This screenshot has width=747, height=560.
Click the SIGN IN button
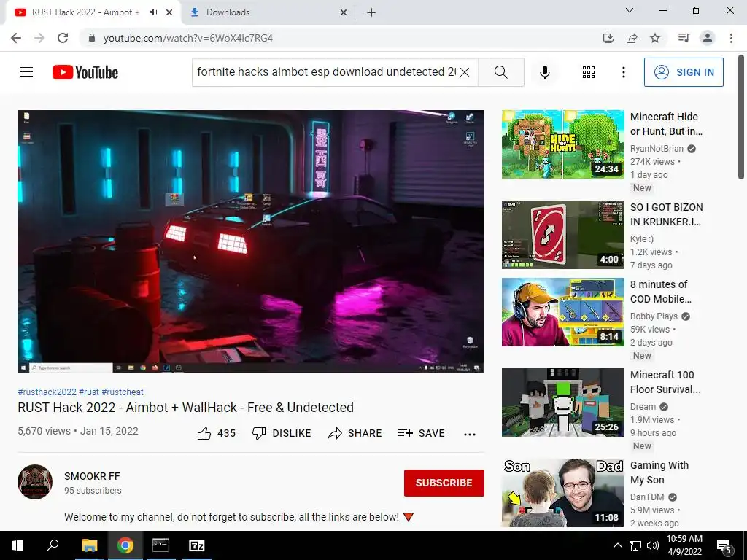tap(683, 72)
